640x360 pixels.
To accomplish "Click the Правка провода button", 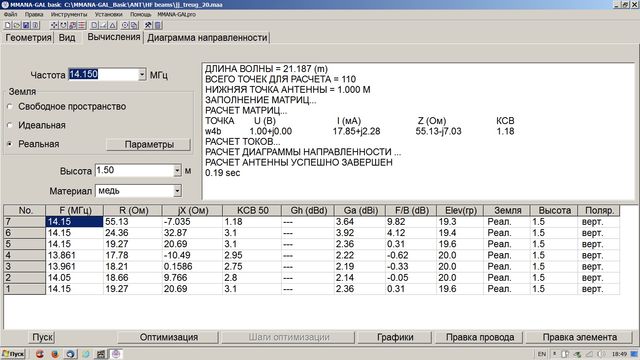I will 480,337.
